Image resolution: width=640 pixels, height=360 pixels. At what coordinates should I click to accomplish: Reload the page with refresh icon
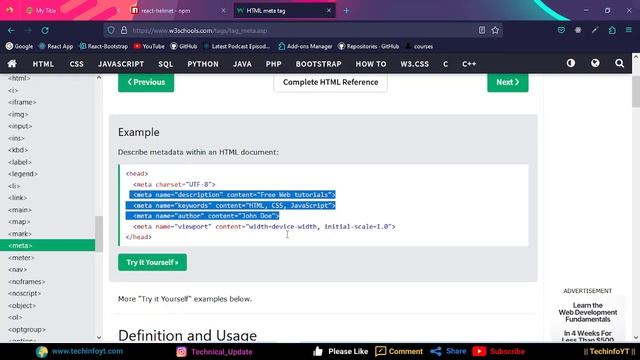pyautogui.click(x=45, y=30)
